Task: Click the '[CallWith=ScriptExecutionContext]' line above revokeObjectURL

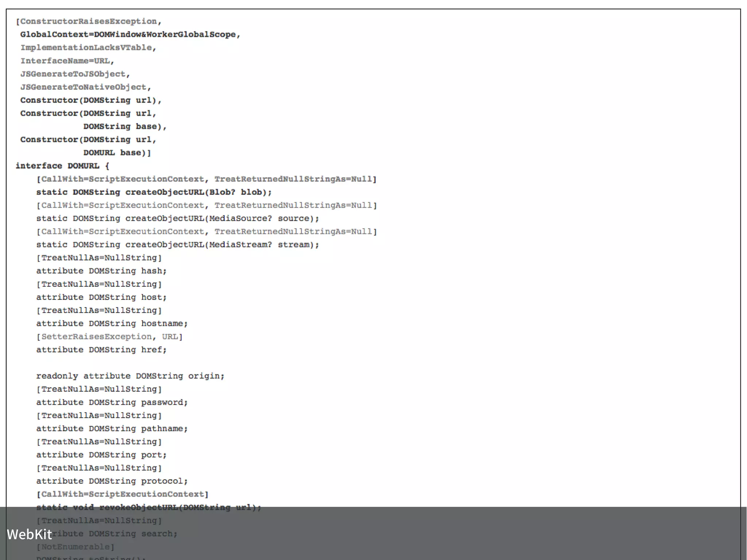Action: pyautogui.click(x=123, y=494)
